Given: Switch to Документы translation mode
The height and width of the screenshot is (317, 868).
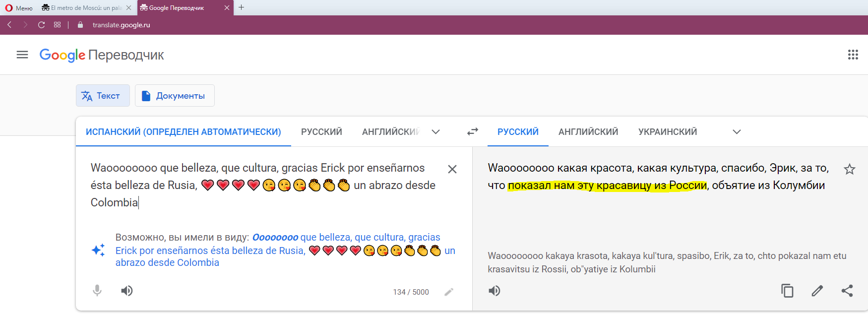Looking at the screenshot, I should 175,96.
